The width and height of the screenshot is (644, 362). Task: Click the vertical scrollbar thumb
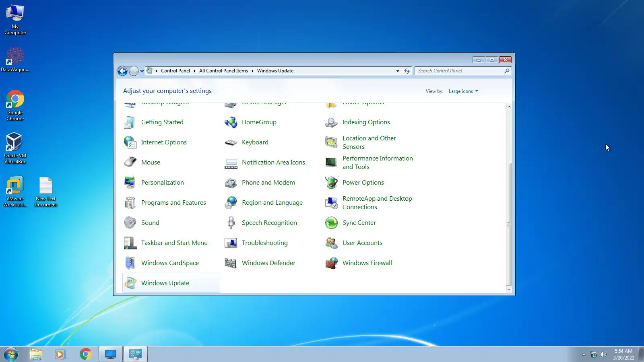[509, 224]
